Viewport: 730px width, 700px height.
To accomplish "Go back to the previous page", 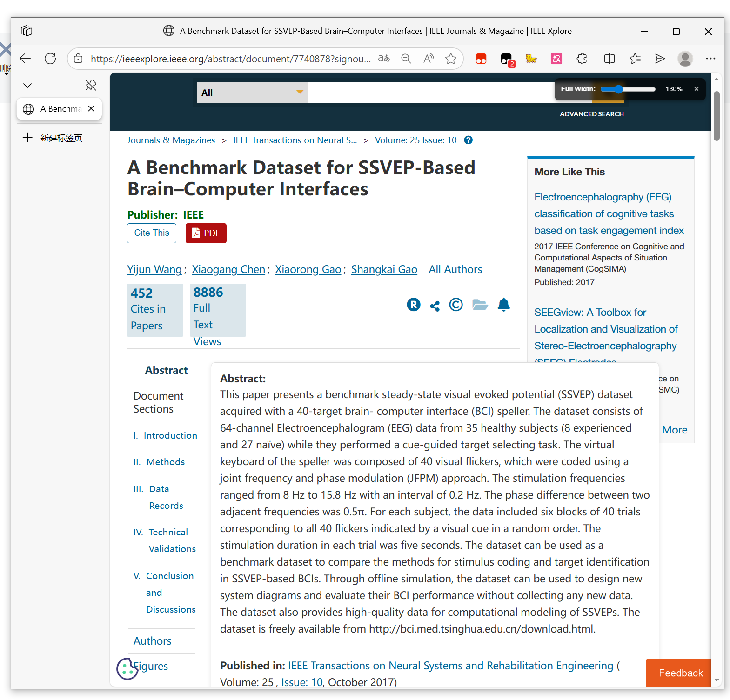I will [25, 59].
